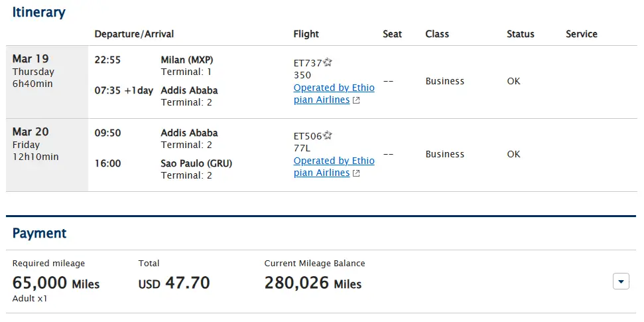
Task: Click the Class column header
Action: point(437,34)
